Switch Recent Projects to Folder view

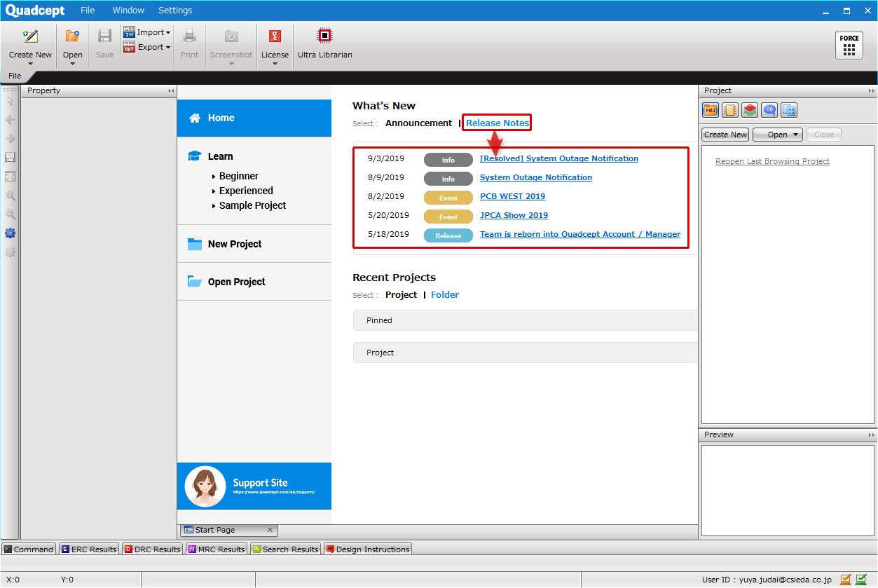pyautogui.click(x=445, y=295)
